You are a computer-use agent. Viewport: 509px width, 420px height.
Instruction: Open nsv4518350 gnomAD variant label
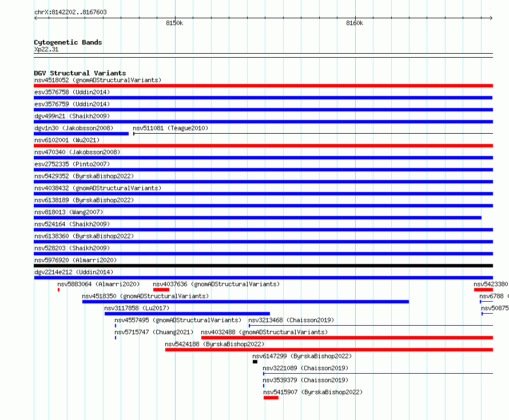145,296
